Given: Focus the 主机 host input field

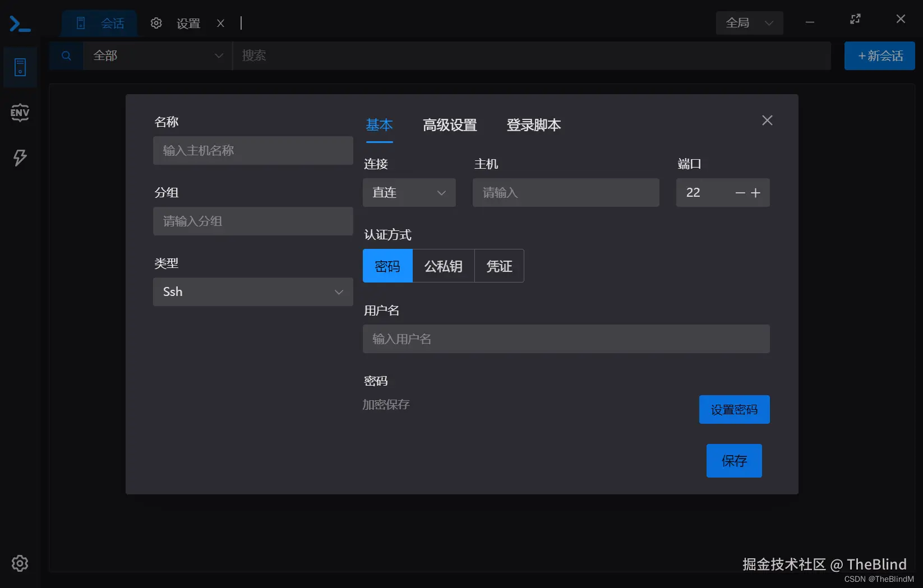Looking at the screenshot, I should pos(566,193).
